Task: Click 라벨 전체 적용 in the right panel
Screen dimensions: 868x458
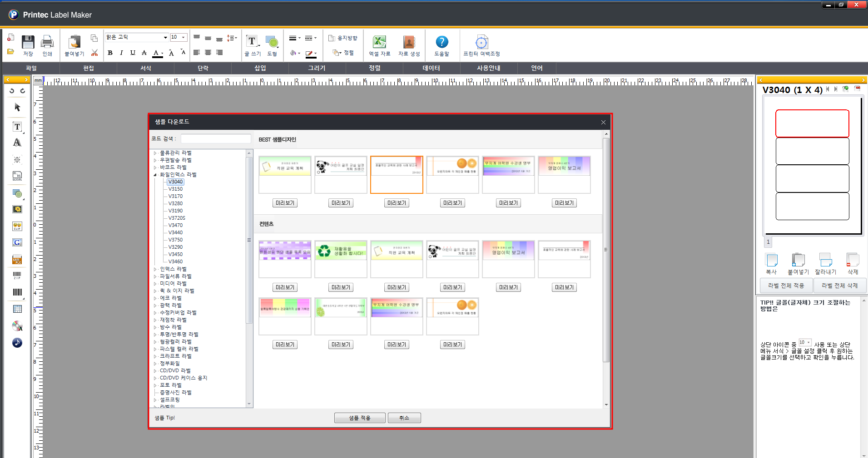Action: (x=786, y=286)
